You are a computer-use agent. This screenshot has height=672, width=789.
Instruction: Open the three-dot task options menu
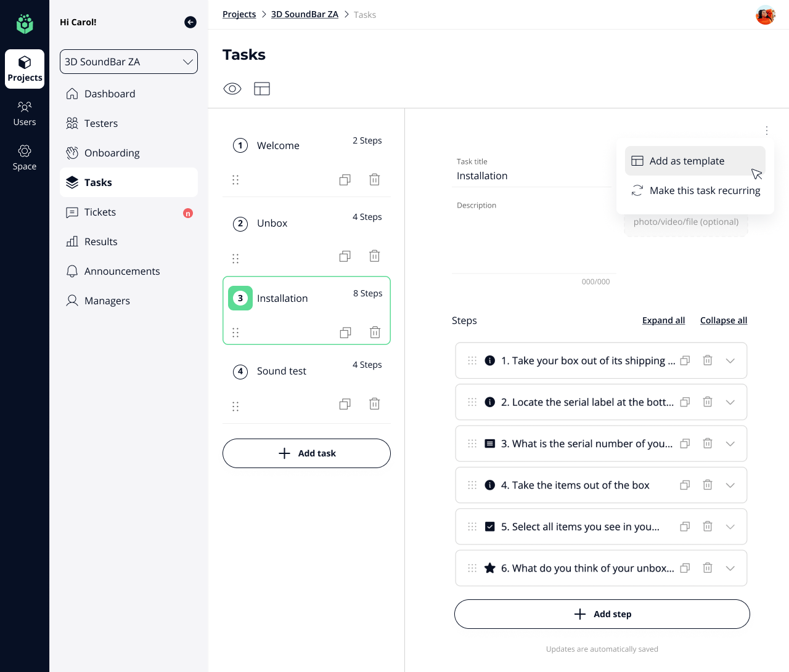point(766,131)
